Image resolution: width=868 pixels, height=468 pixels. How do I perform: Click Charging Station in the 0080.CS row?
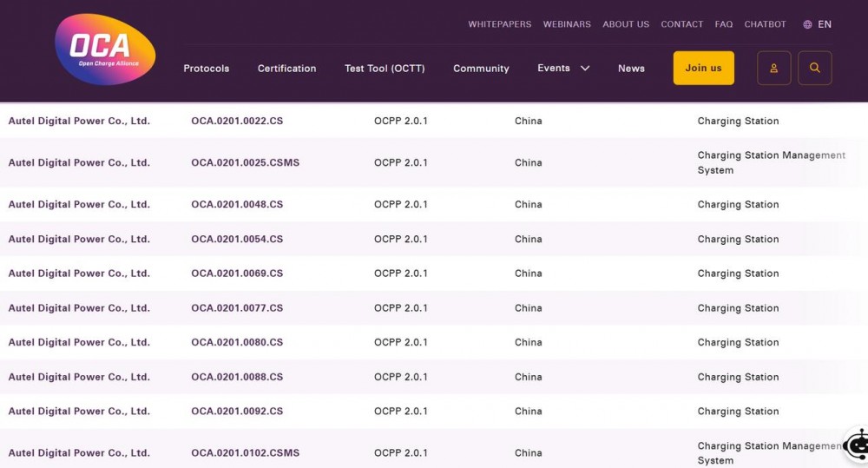(x=738, y=342)
